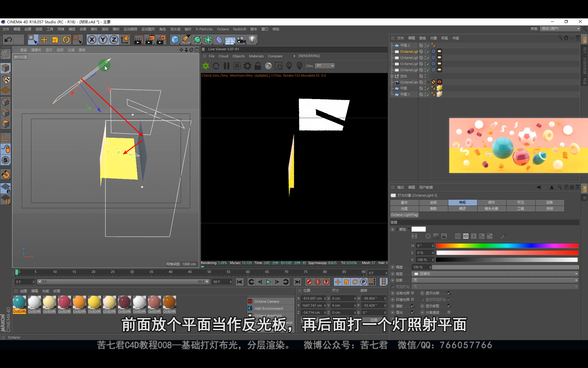Select the Move tool in toolbar

pos(44,40)
